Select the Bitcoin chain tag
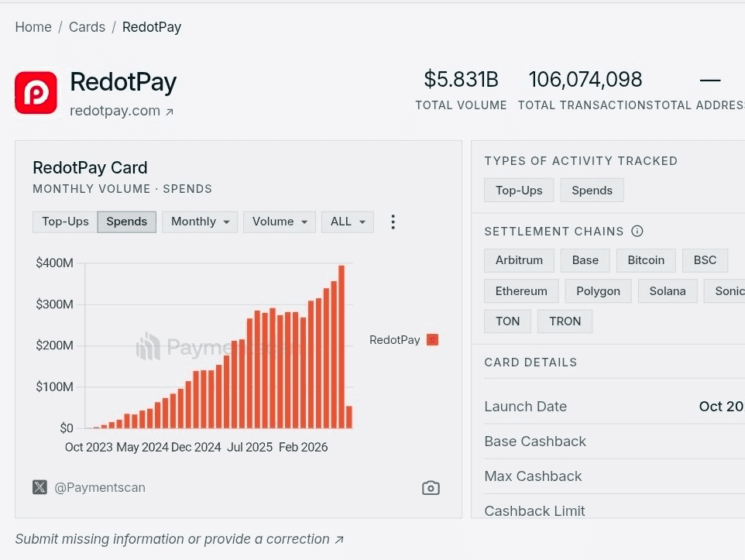This screenshot has width=745, height=560. click(646, 260)
